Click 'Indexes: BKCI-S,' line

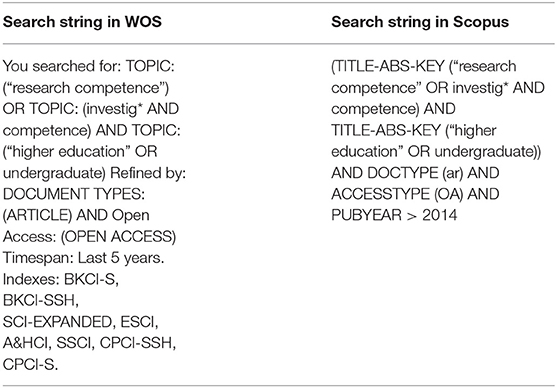61,279
